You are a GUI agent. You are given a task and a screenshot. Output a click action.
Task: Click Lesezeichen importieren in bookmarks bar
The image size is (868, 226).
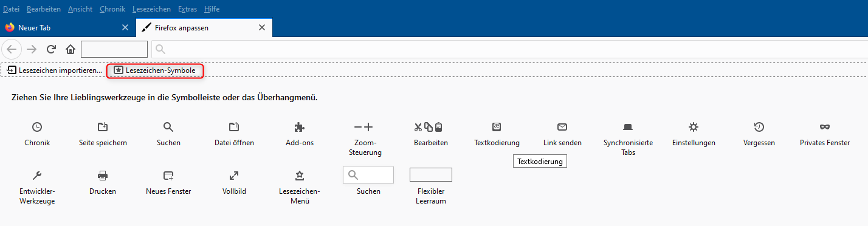(55, 70)
